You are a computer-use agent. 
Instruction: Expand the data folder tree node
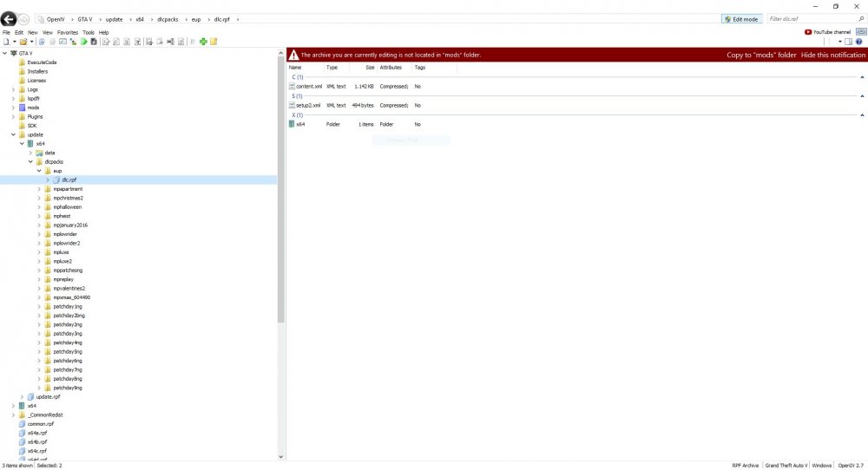30,153
